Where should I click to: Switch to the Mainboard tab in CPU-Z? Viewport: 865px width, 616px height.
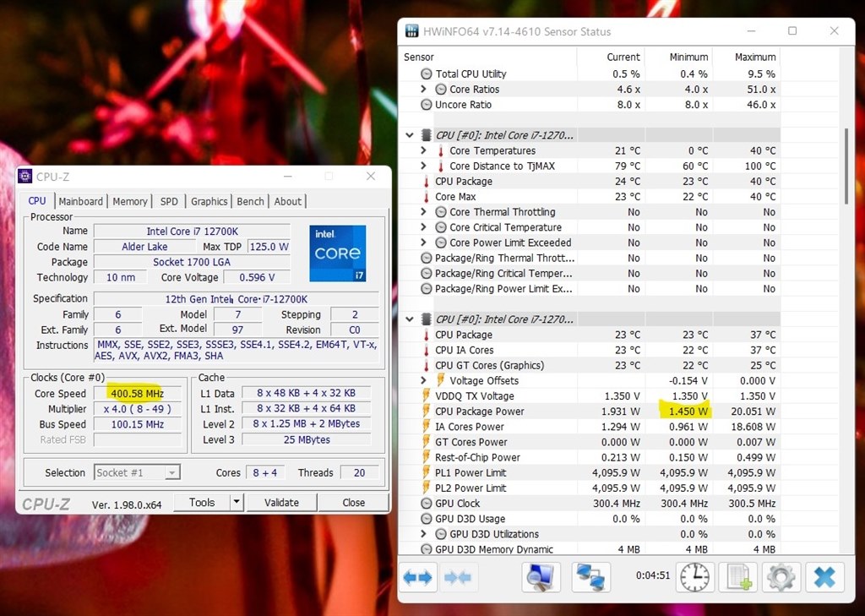point(80,201)
